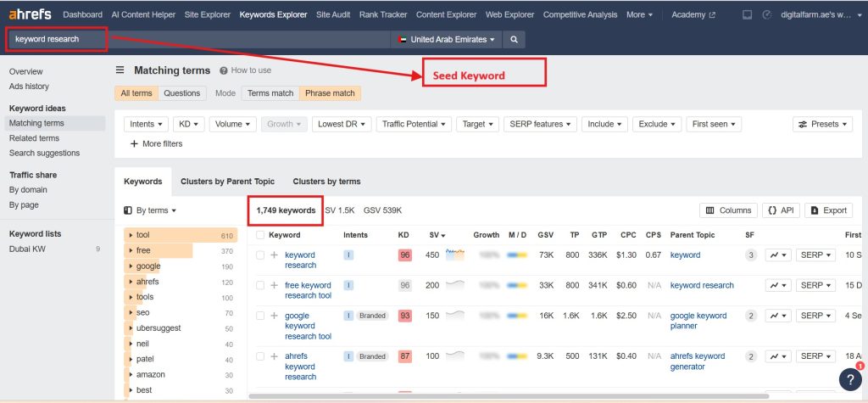Viewport: 868px width, 403px height.
Task: Click the API button
Action: (781, 210)
